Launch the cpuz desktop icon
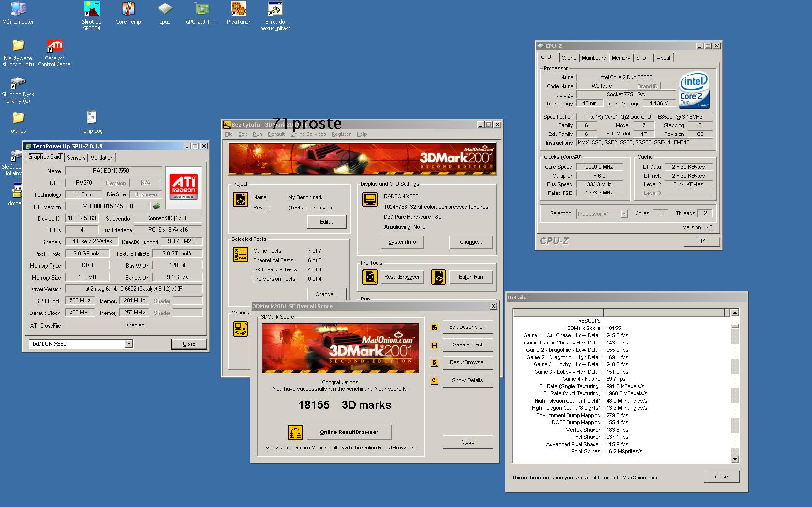 [x=165, y=13]
